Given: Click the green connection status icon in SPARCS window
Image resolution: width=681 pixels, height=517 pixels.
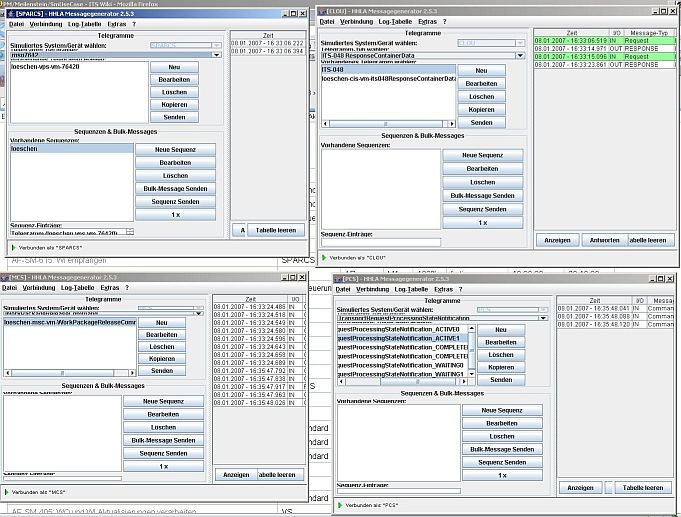Looking at the screenshot, I should (x=14, y=246).
